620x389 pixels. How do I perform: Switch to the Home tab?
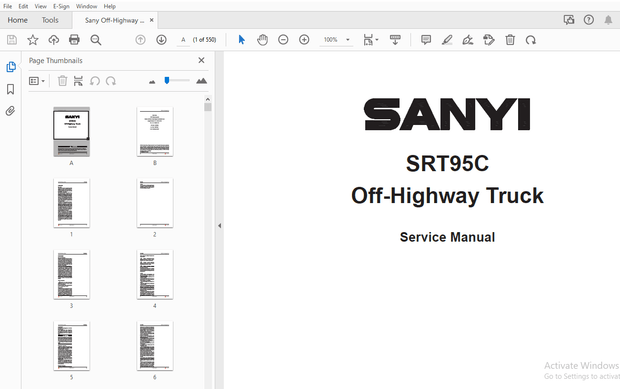point(17,20)
